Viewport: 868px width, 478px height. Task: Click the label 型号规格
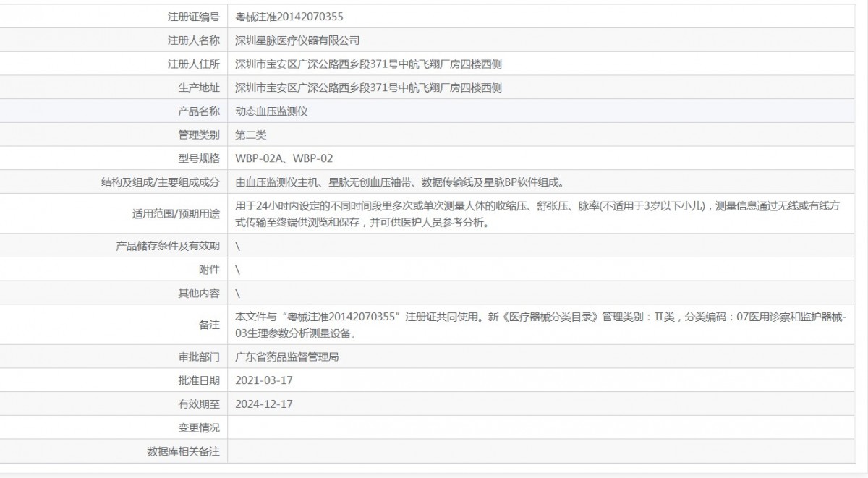click(x=199, y=158)
